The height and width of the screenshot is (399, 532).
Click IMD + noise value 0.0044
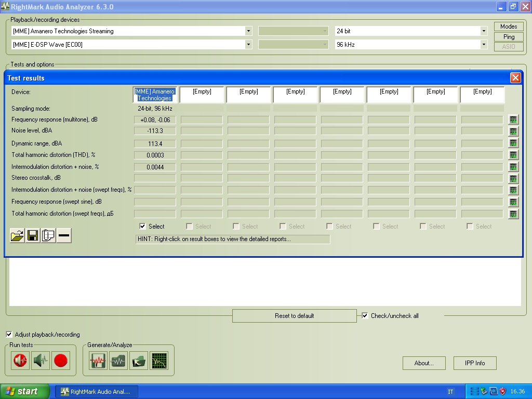click(155, 167)
